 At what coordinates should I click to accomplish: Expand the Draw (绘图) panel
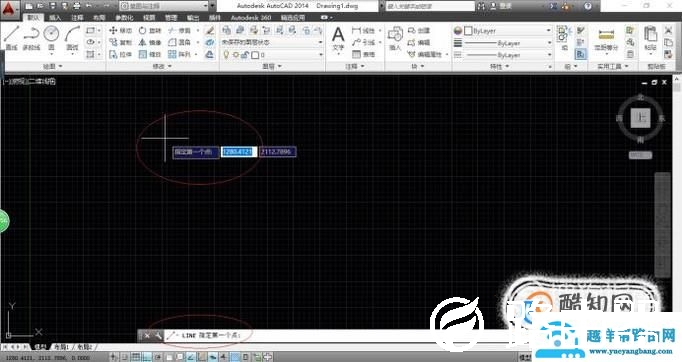point(53,66)
